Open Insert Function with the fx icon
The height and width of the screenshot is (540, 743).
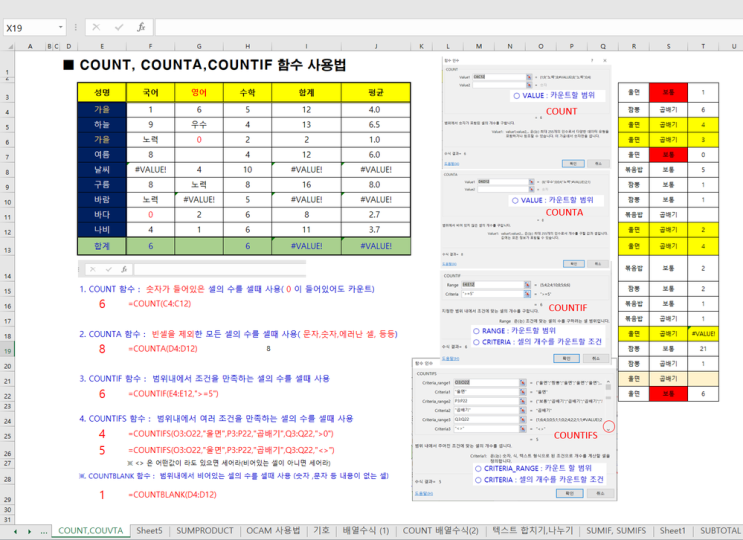tap(141, 27)
